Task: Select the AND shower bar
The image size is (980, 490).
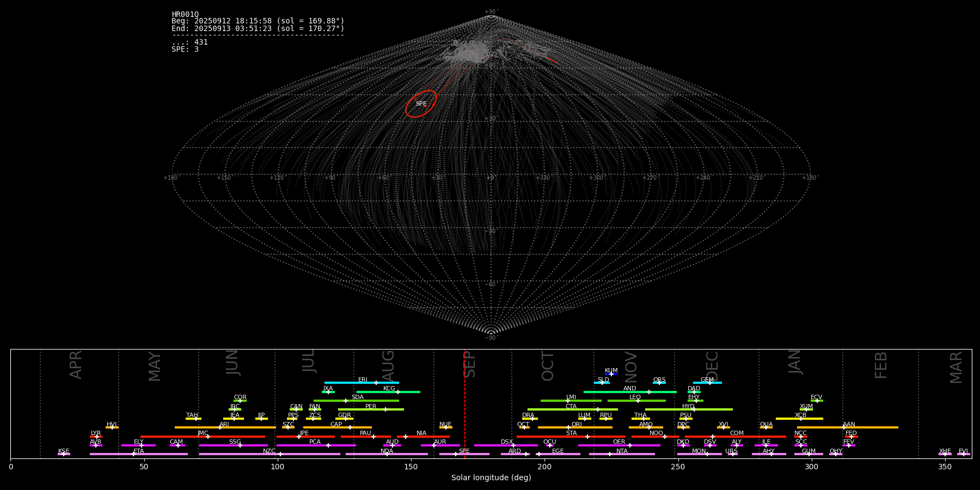Action: coord(630,391)
